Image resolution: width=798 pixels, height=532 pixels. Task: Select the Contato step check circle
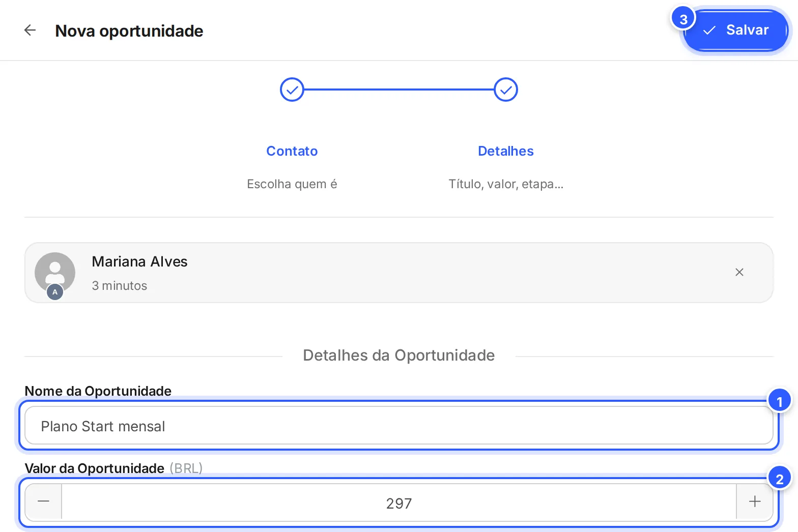292,90
